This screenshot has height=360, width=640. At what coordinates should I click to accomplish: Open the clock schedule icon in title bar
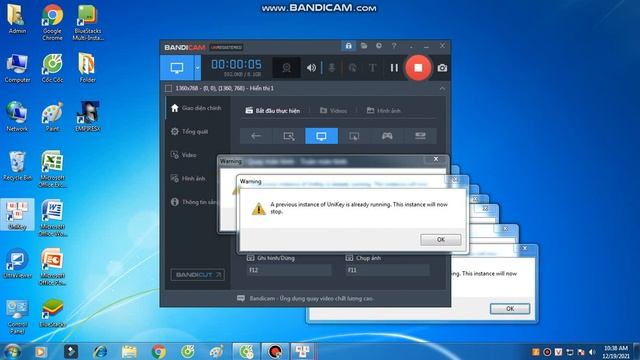(379, 46)
